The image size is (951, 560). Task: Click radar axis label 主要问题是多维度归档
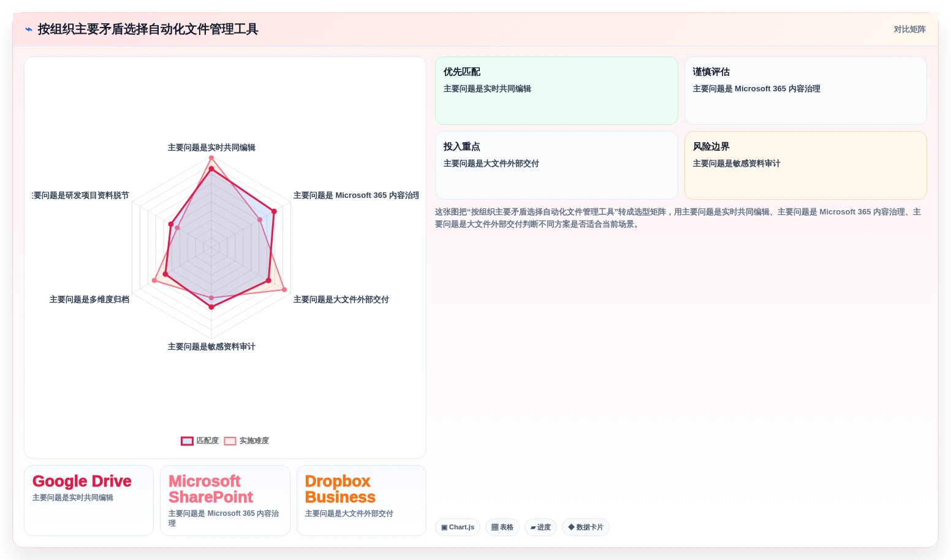click(x=89, y=300)
